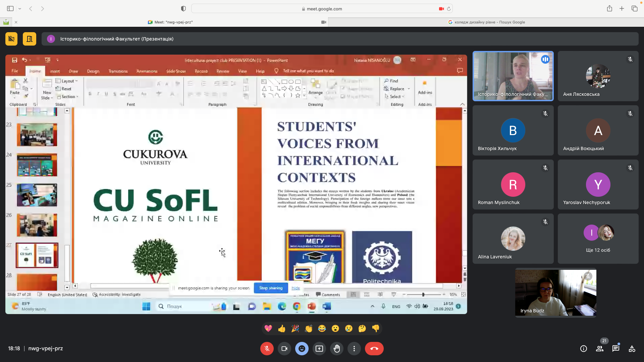Viewport: 644px width, 362px height.
Task: Click the Safari share icon
Action: (x=609, y=9)
